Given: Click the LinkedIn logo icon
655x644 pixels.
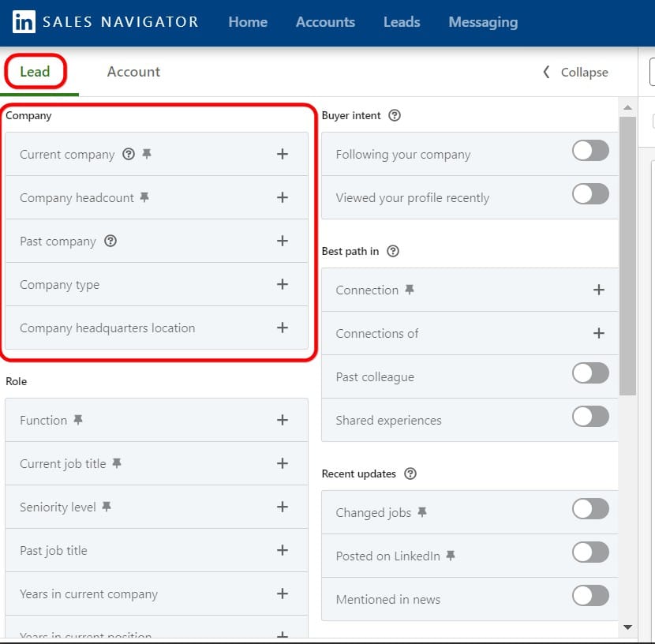Looking at the screenshot, I should coord(24,22).
